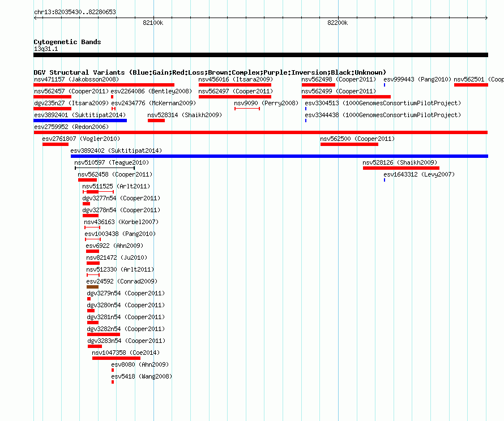This screenshot has height=421, width=504.
Task: Click esv1003438 (Pang2010) label
Action: [120, 234]
